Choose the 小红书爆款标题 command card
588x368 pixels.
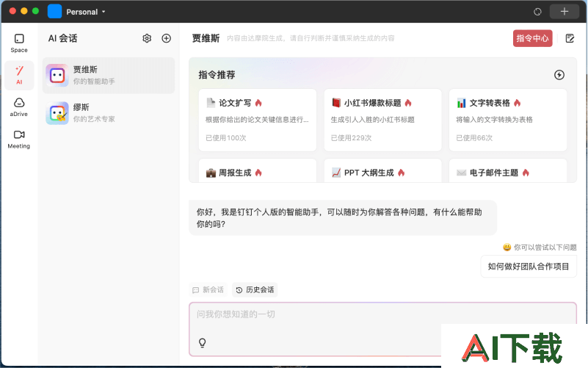382,120
